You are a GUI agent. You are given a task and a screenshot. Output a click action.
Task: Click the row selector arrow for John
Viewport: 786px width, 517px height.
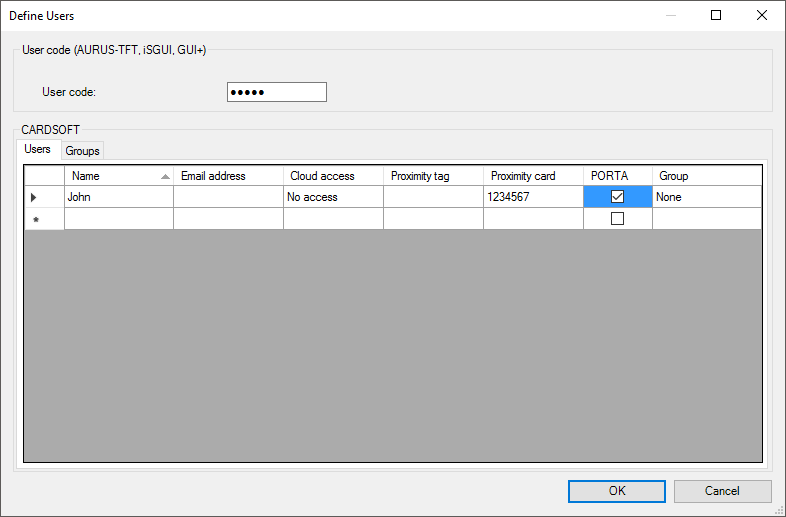coord(35,197)
